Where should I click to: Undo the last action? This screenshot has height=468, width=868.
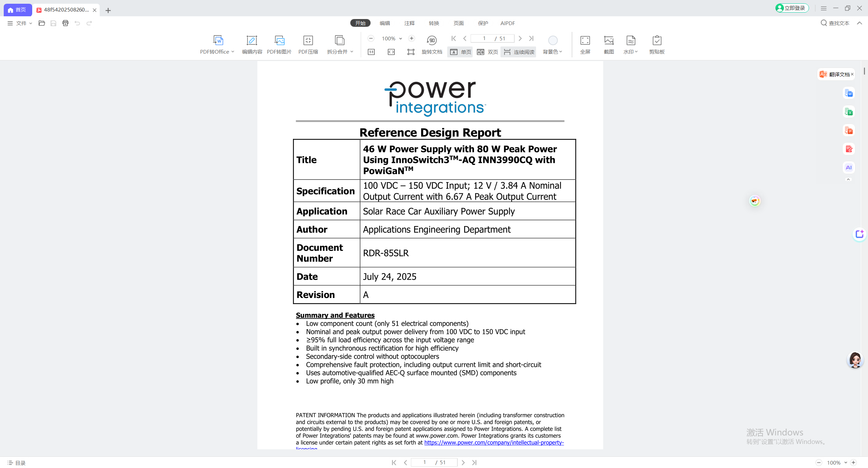pos(77,23)
